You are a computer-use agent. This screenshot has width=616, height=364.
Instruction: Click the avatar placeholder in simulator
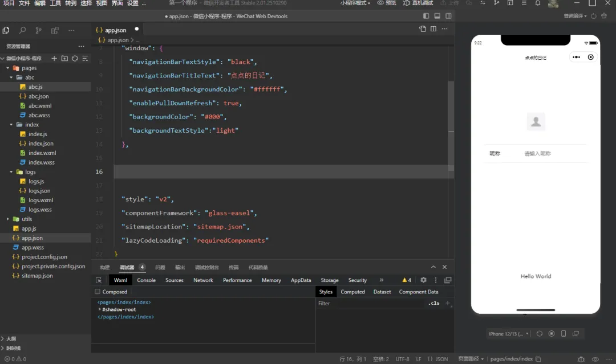pyautogui.click(x=536, y=121)
